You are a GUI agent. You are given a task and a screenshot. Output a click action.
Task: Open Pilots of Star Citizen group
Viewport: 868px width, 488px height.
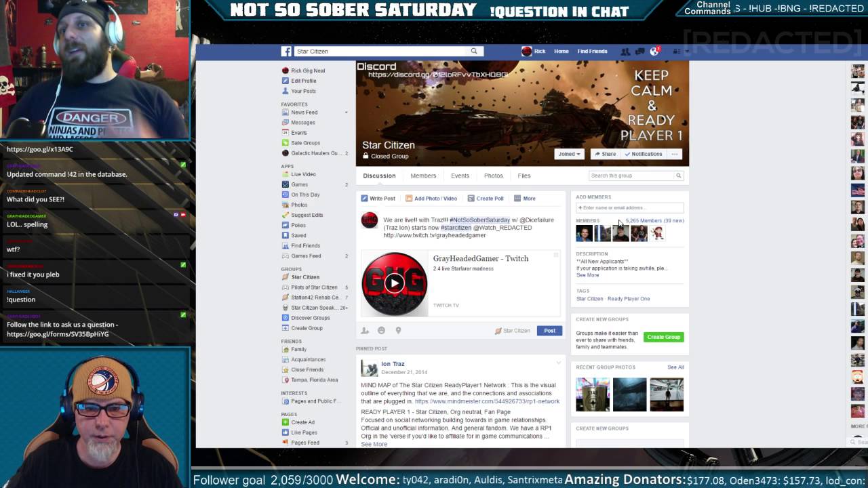coord(314,287)
